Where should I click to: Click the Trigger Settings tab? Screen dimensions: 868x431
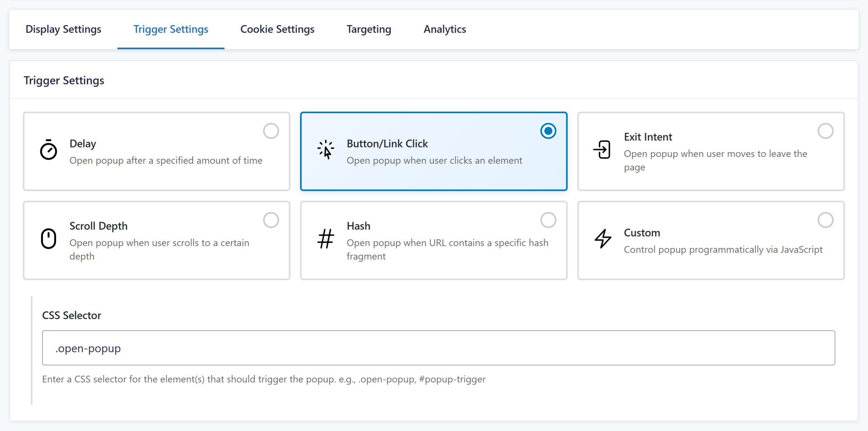point(171,29)
